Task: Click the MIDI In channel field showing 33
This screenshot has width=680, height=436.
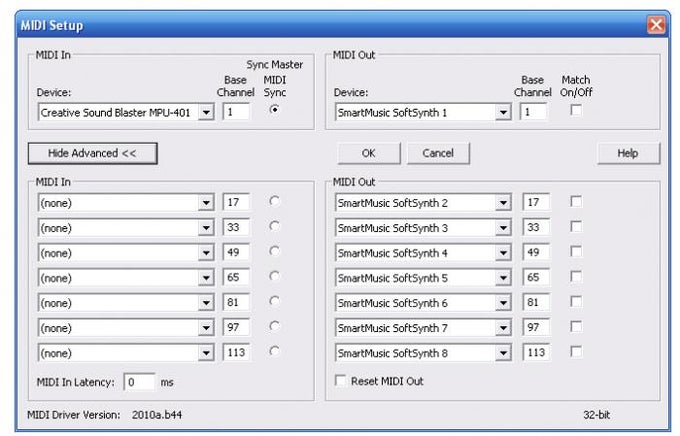Action: click(x=236, y=227)
